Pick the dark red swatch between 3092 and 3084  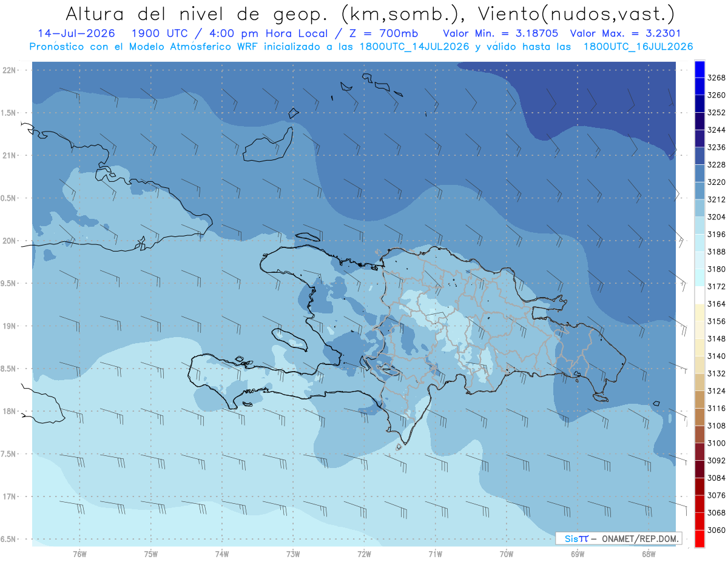[x=699, y=469]
